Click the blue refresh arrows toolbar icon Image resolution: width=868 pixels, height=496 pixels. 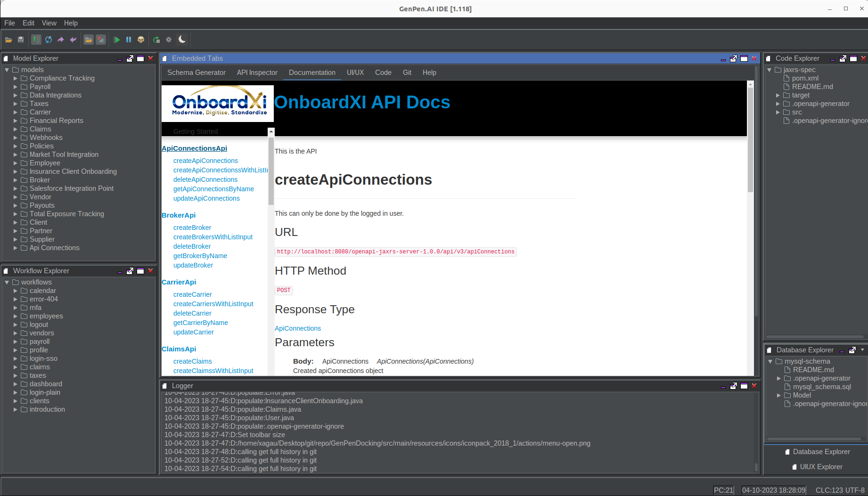coord(49,40)
